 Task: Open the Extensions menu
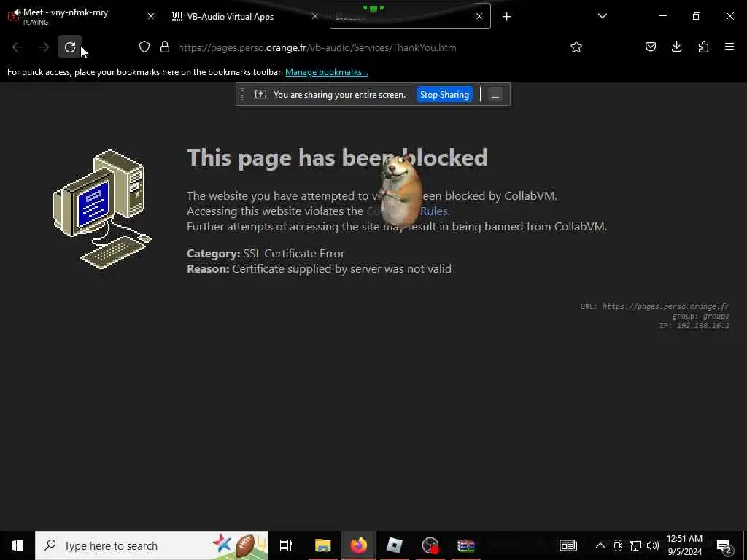(x=703, y=47)
